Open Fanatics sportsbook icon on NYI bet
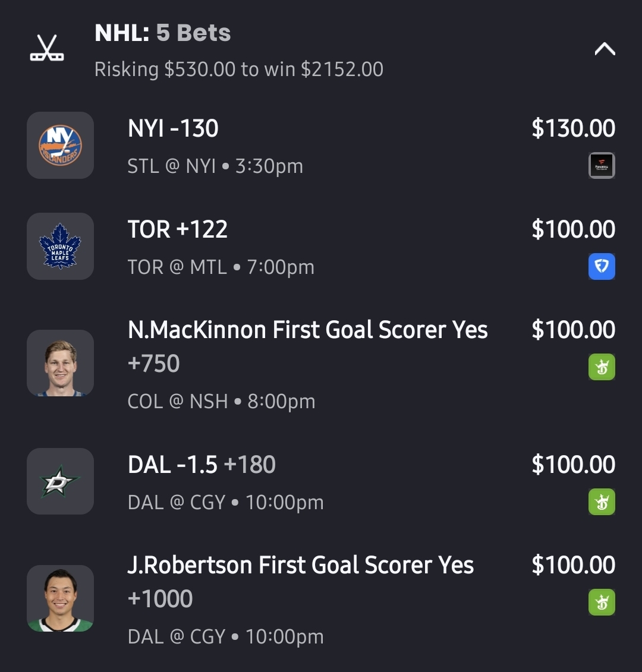 602,166
